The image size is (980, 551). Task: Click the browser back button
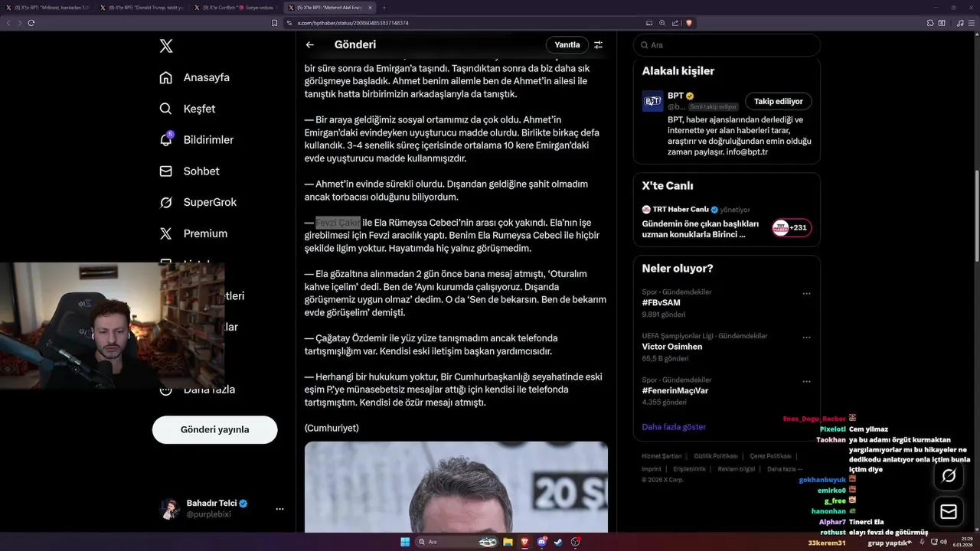pyautogui.click(x=8, y=23)
